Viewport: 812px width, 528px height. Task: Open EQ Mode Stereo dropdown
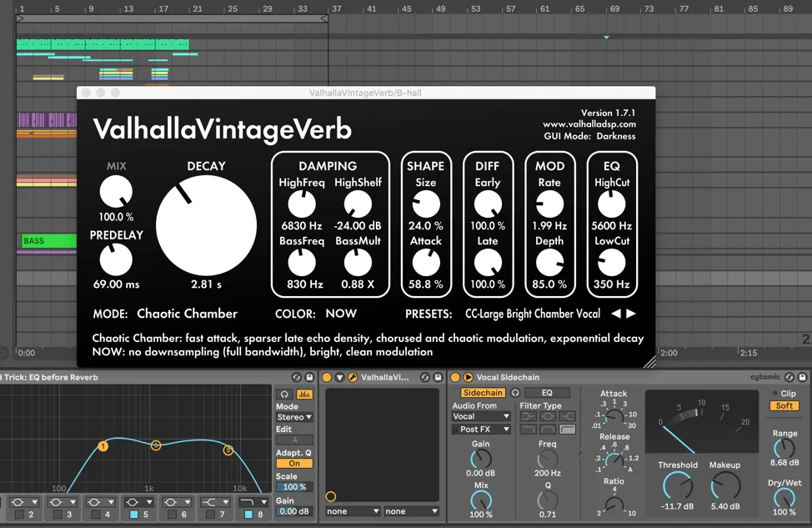[294, 417]
